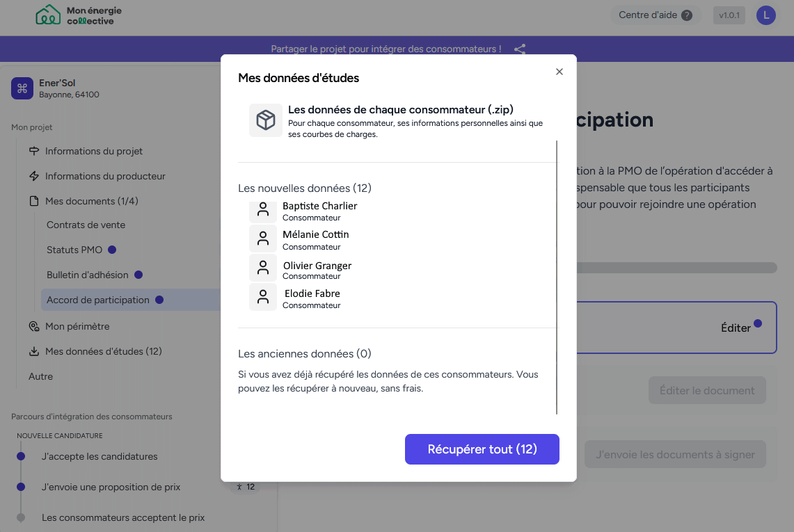The width and height of the screenshot is (794, 532).
Task: Select Elodie Fabre's person icon
Action: pos(263,297)
